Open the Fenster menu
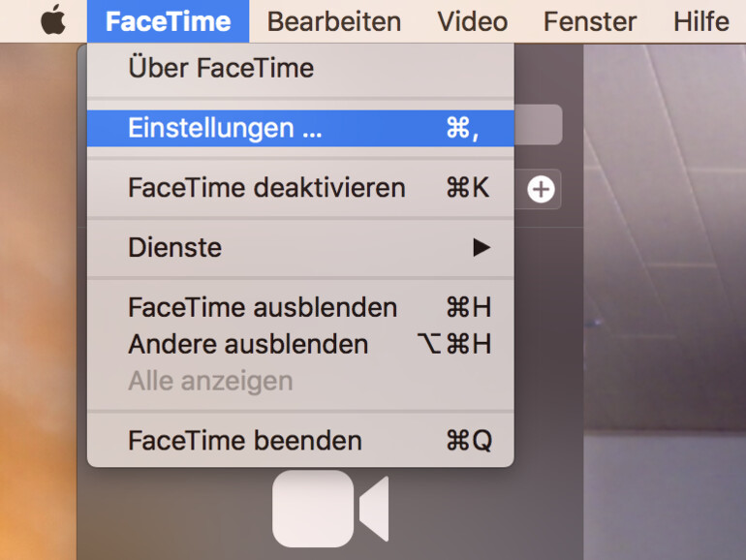Image resolution: width=746 pixels, height=560 pixels. pos(589,21)
